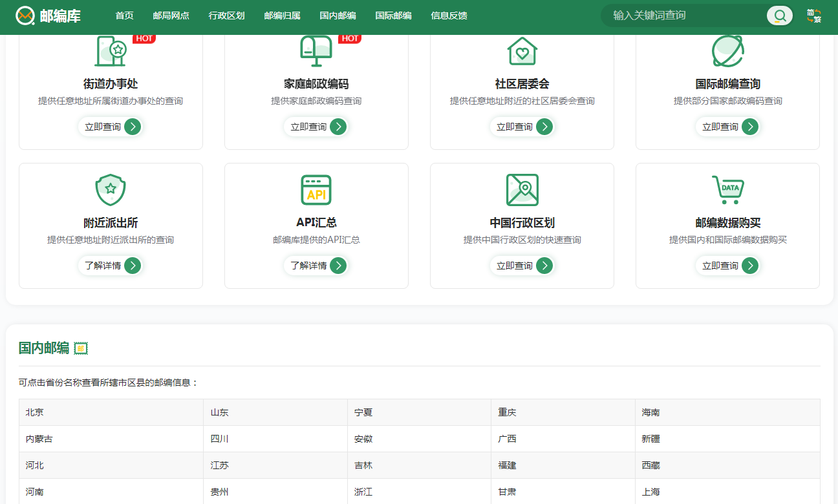This screenshot has width=838, height=504.
Task: Click the 邮编库 logo icon
Action: pyautogui.click(x=25, y=16)
